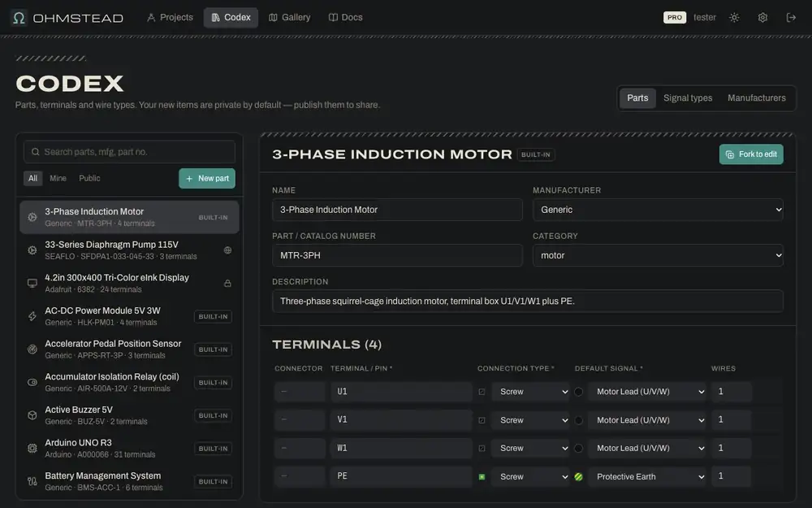Viewport: 812px width, 508px height.
Task: Click the relay icon beside Accumulator Isolation Relay
Action: pos(32,383)
